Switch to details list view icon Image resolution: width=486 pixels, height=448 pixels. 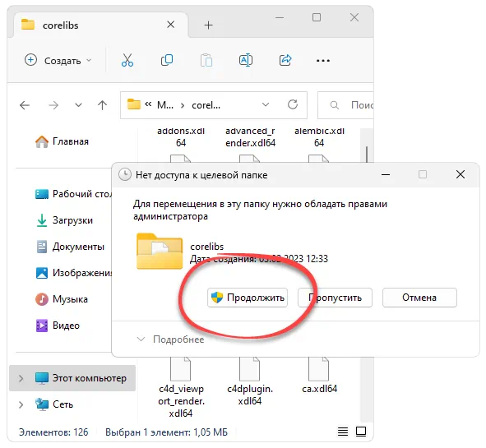click(x=343, y=432)
